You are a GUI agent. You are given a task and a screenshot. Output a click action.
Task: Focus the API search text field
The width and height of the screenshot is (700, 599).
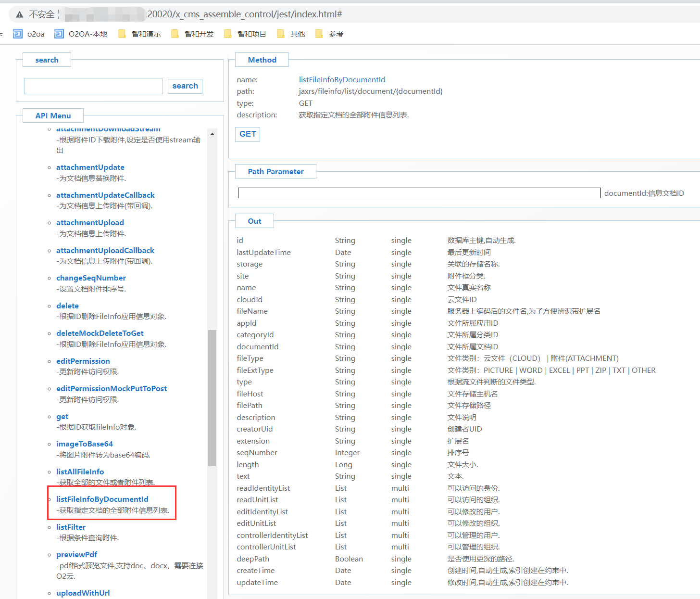93,86
